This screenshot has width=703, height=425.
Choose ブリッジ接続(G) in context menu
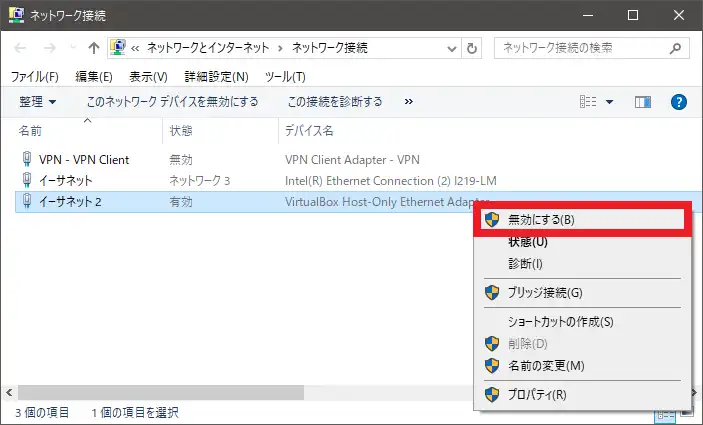(x=582, y=293)
